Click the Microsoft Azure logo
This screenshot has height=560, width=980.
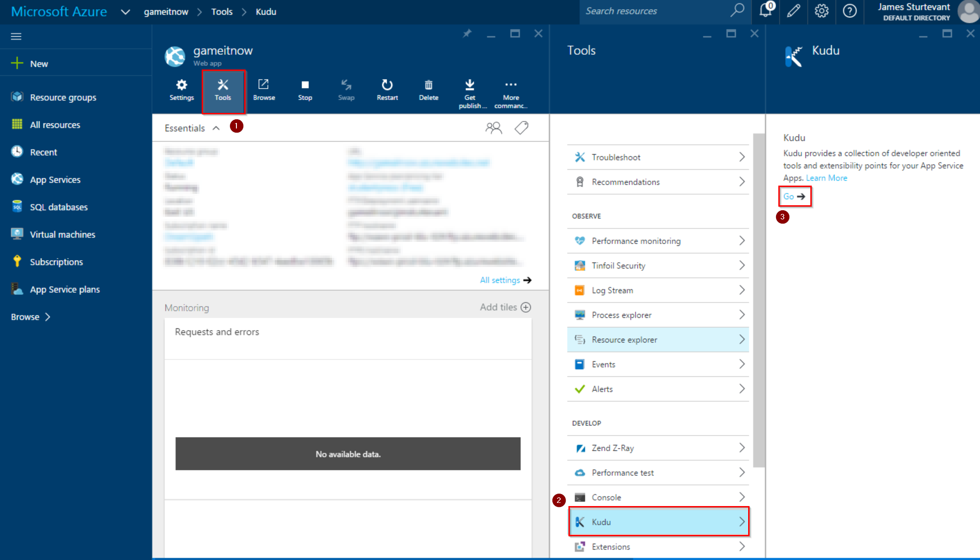(x=59, y=11)
